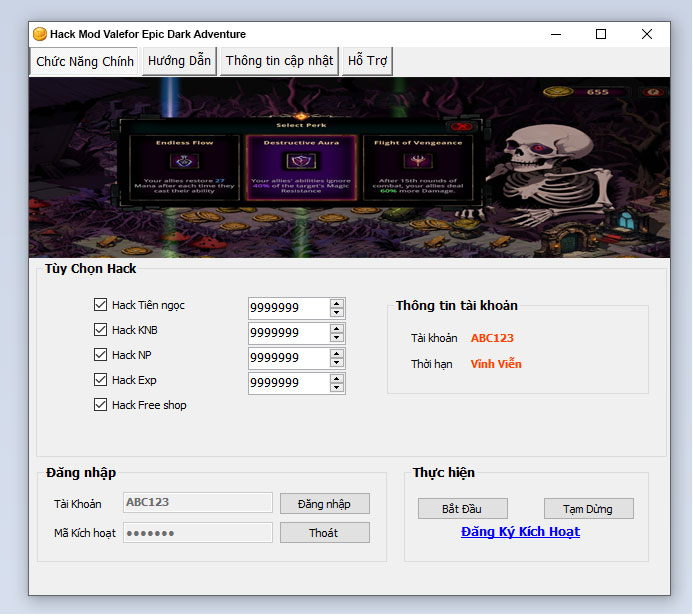Click the ABC123 account name text
Image resolution: width=693 pixels, height=616 pixels.
pos(492,338)
